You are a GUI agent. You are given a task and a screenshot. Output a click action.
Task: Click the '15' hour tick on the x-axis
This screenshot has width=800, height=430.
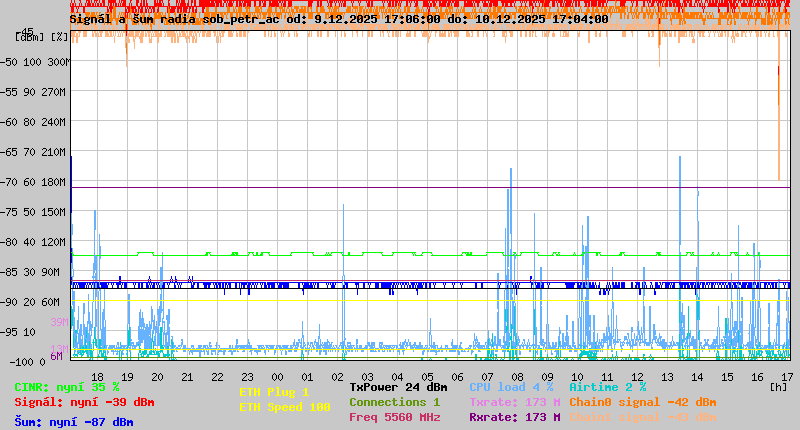tap(728, 377)
